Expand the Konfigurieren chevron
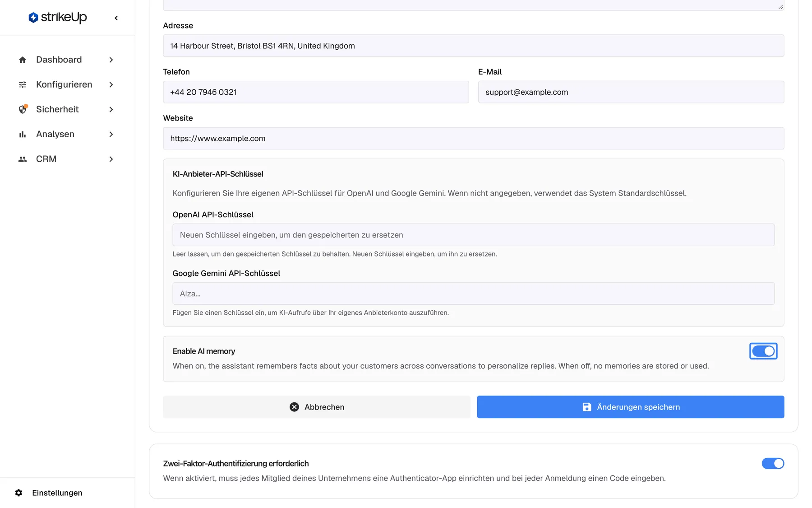The width and height of the screenshot is (812, 508). (x=111, y=84)
